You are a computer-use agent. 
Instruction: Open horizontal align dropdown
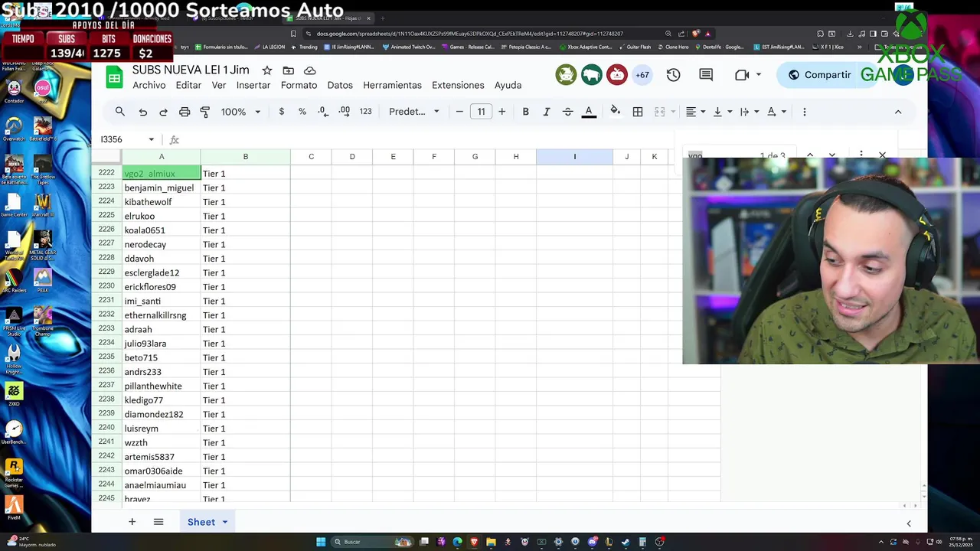click(x=695, y=112)
